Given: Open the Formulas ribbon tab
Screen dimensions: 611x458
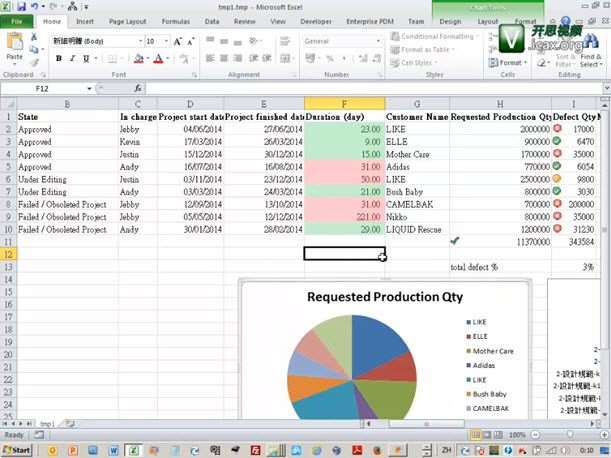Looking at the screenshot, I should 176,20.
